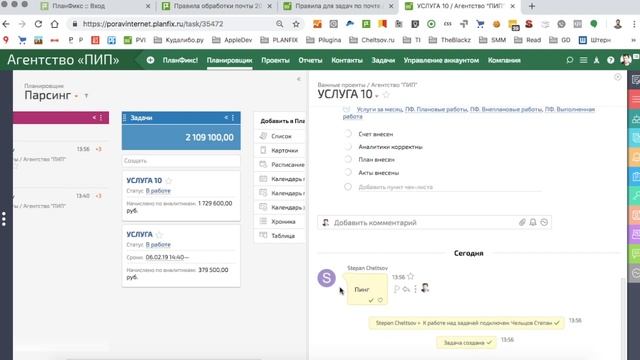The width and height of the screenshot is (640, 360).
Task: Check the План внесен checklist item
Action: point(348,159)
